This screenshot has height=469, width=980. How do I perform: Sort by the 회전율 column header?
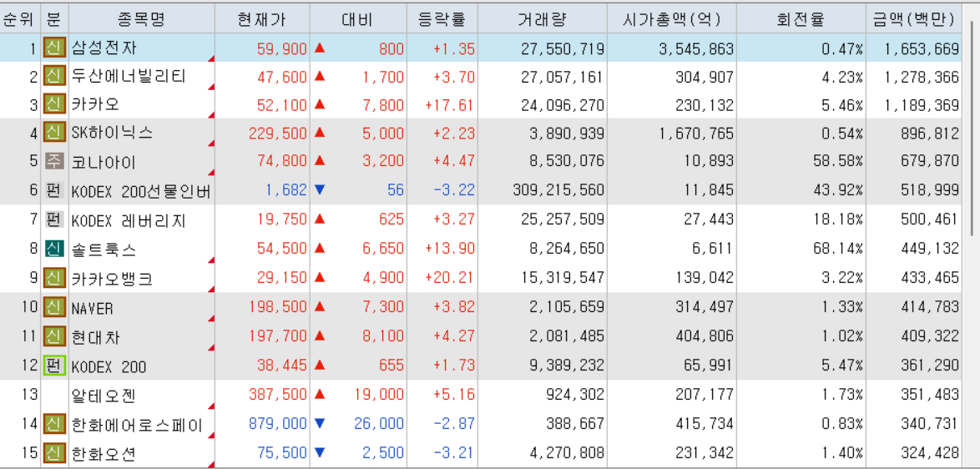pyautogui.click(x=802, y=19)
